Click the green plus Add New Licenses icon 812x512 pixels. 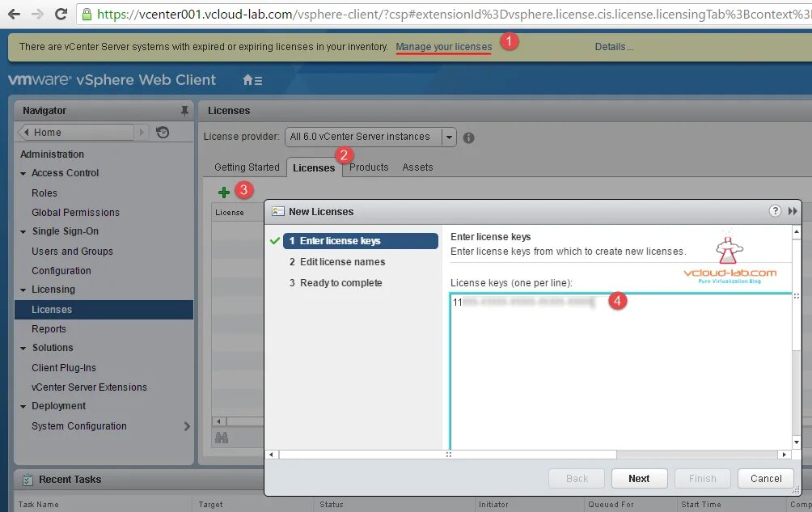tap(223, 192)
